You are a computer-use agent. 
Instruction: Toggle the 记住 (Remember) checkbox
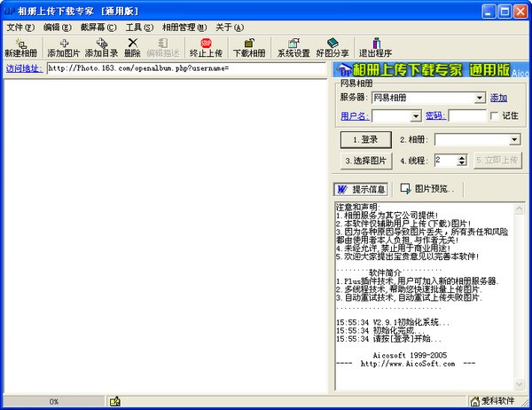point(495,116)
